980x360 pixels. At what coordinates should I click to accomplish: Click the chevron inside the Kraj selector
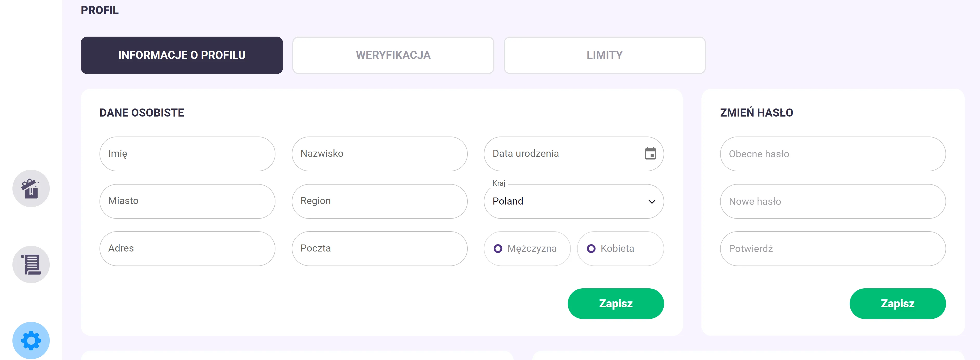(651, 201)
